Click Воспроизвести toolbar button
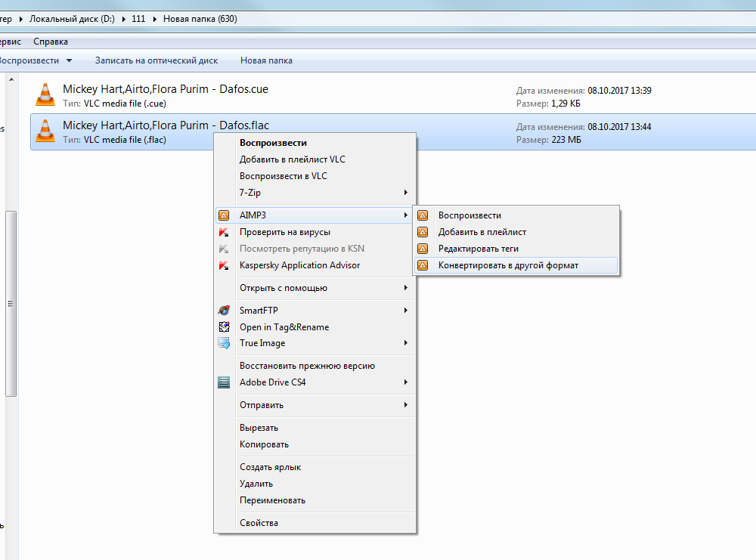The width and height of the screenshot is (756, 560). click(x=29, y=60)
